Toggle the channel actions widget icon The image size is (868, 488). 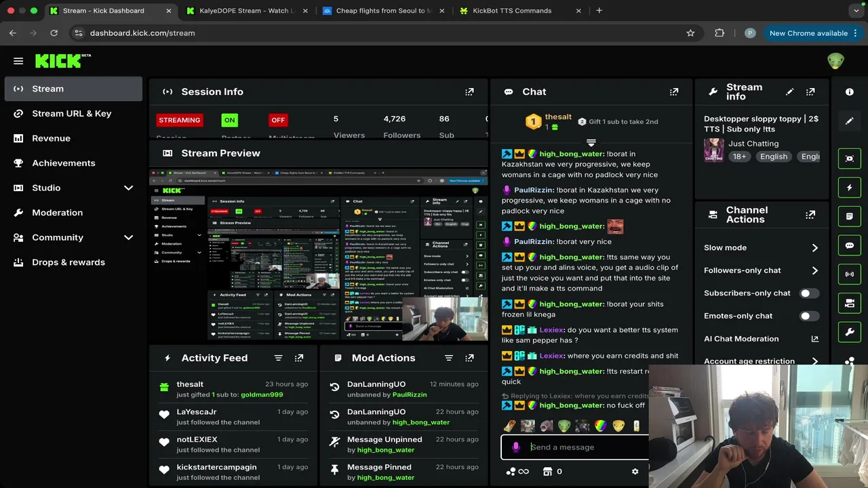850,304
